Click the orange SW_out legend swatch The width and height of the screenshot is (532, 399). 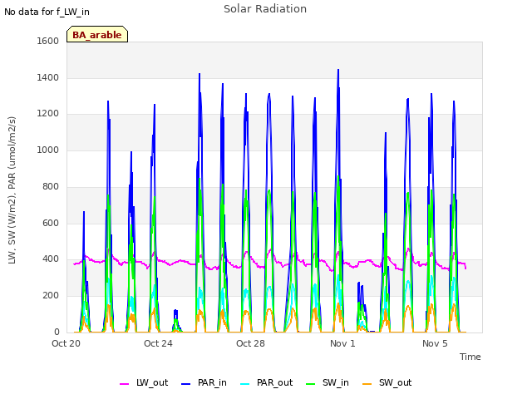coord(367,384)
